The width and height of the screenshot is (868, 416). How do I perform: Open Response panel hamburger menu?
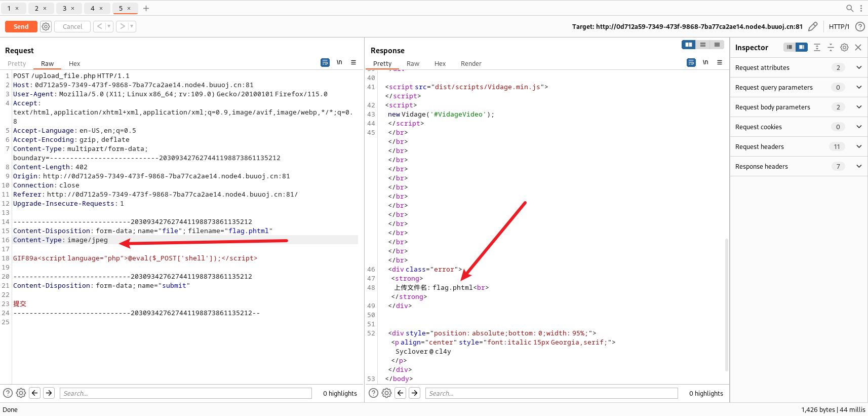point(720,62)
